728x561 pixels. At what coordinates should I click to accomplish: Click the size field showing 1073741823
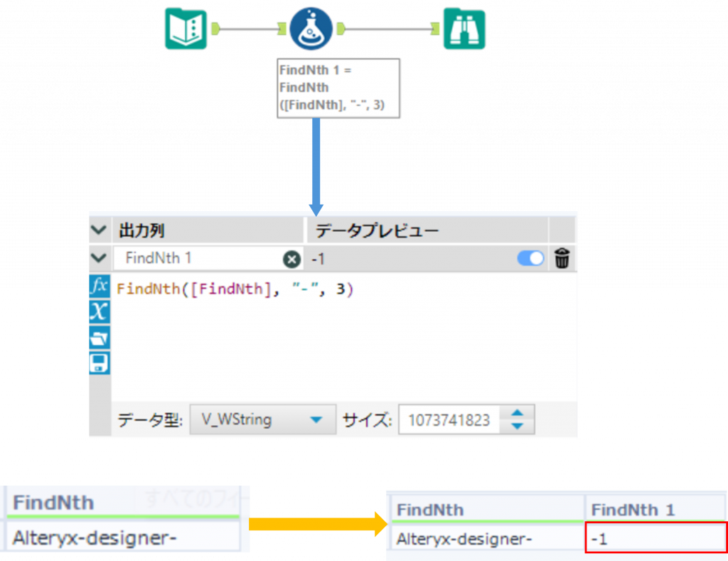pos(448,420)
